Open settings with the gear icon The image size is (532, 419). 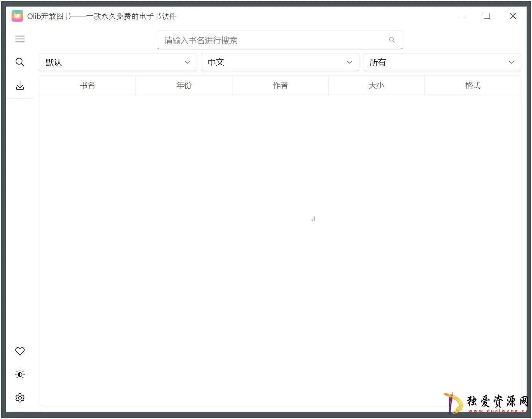[20, 398]
